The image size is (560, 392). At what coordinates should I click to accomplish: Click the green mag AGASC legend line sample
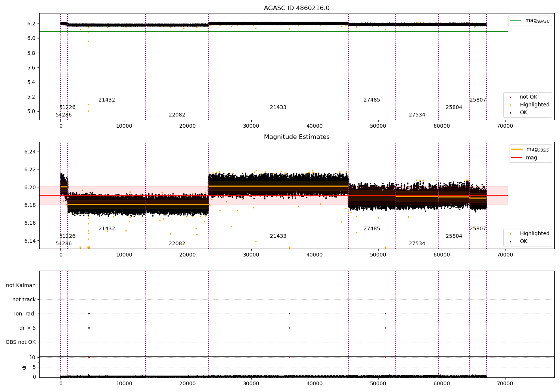[x=516, y=21]
